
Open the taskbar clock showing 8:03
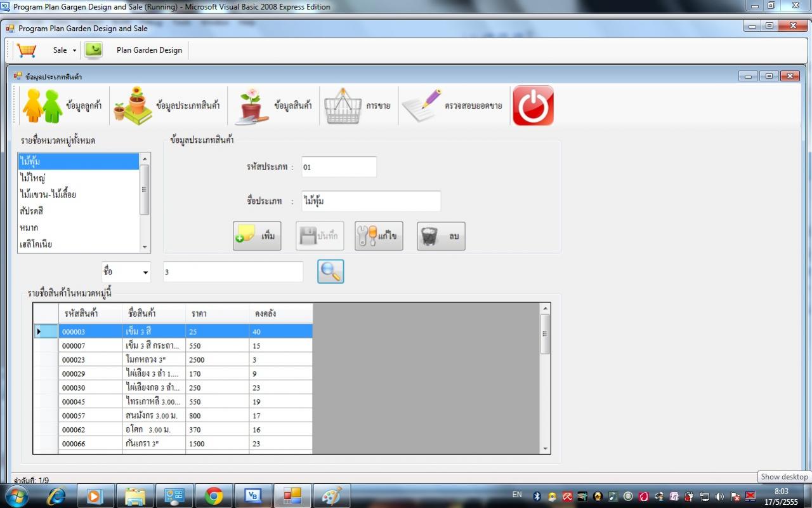point(782,496)
